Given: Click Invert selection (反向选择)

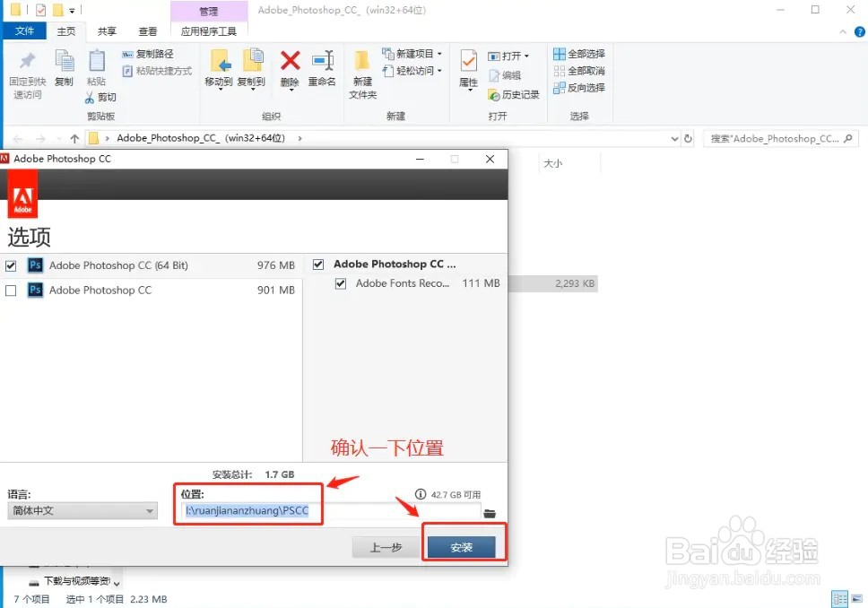Looking at the screenshot, I should (x=579, y=88).
